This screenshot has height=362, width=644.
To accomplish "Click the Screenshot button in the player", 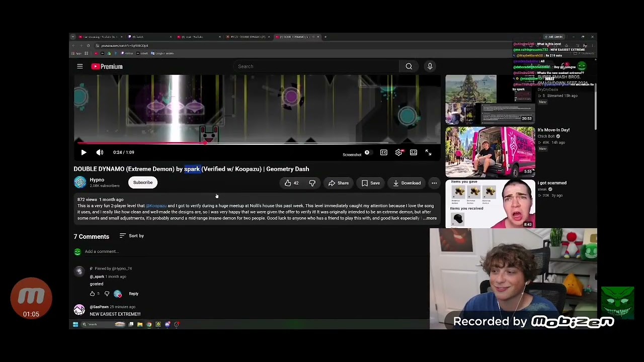I will point(352,155).
